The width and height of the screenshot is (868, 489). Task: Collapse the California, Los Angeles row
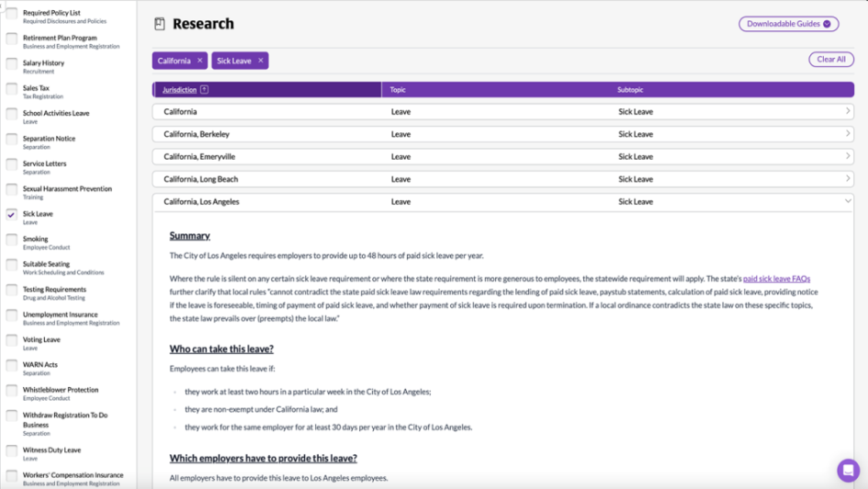(502, 201)
